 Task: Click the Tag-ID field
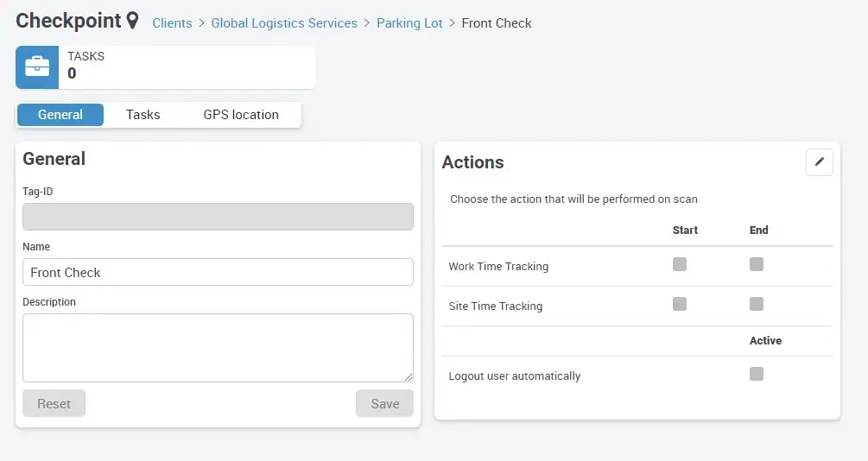point(218,217)
